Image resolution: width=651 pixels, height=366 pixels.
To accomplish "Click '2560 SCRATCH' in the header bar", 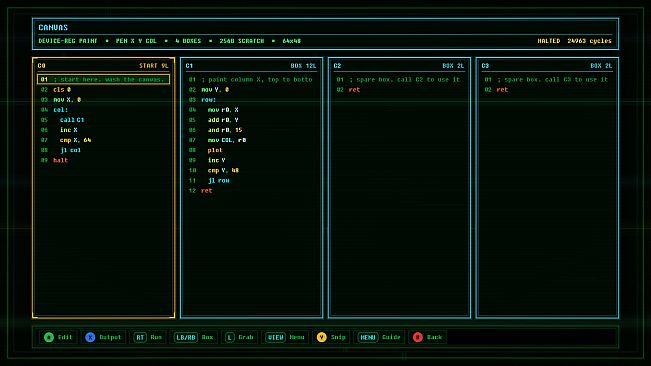I will pyautogui.click(x=242, y=41).
